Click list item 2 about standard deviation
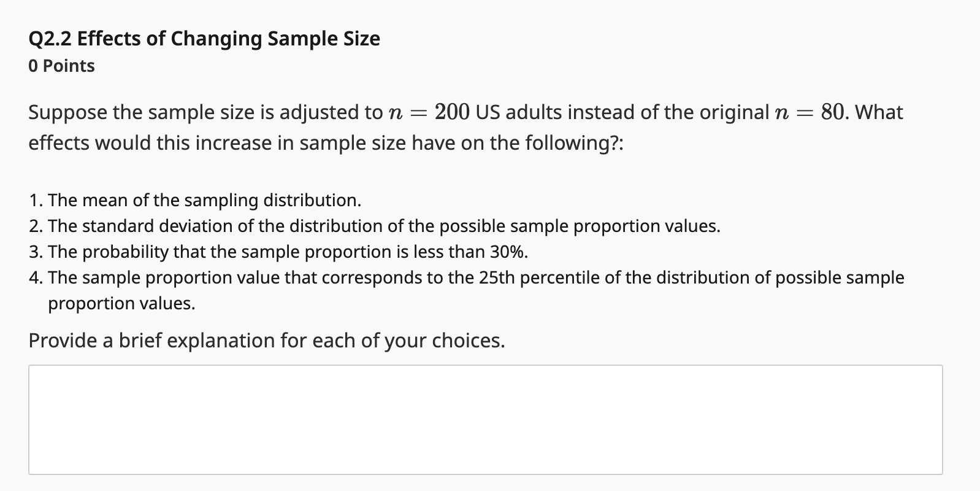This screenshot has width=980, height=491. (x=374, y=226)
